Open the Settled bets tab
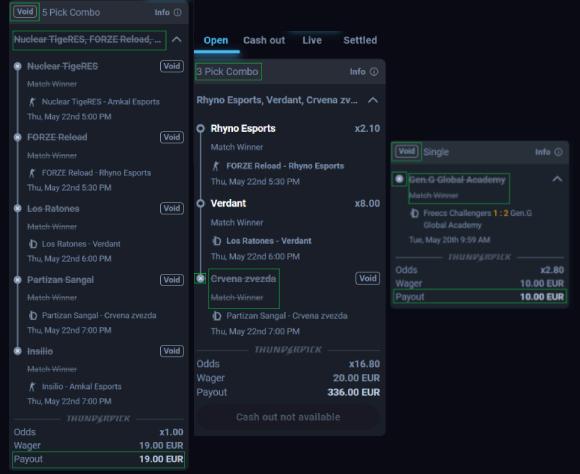Image resolution: width=580 pixels, height=474 pixels. pos(360,40)
